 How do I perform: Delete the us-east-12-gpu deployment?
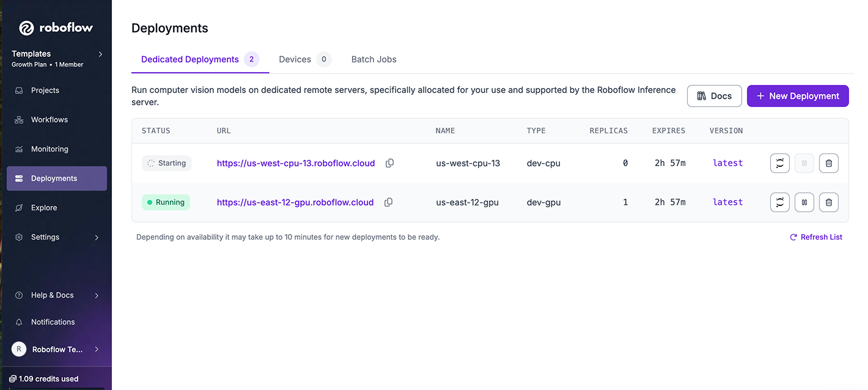click(x=828, y=202)
